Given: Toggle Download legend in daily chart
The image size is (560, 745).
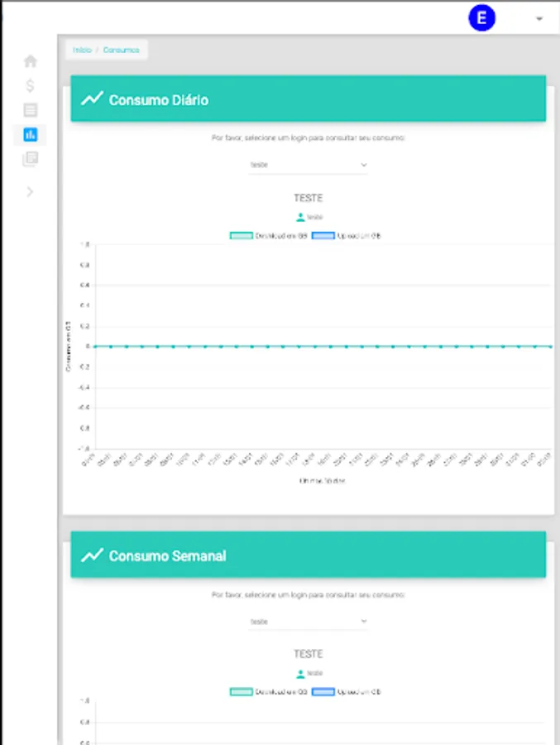Looking at the screenshot, I should click(268, 236).
